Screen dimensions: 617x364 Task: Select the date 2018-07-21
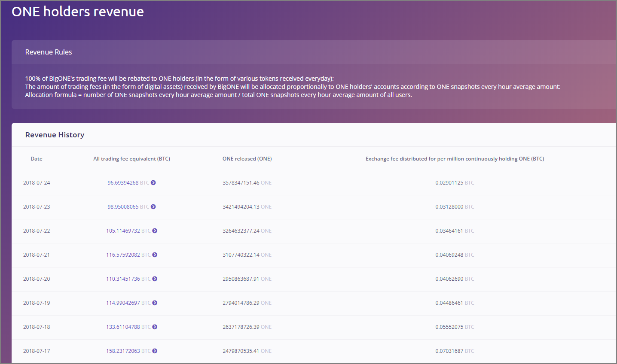click(x=37, y=255)
